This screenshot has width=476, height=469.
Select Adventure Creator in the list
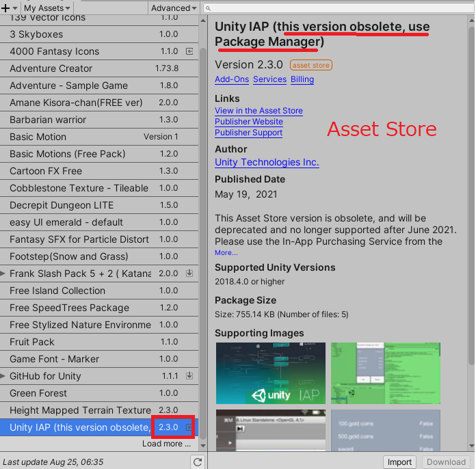pyautogui.click(x=99, y=68)
